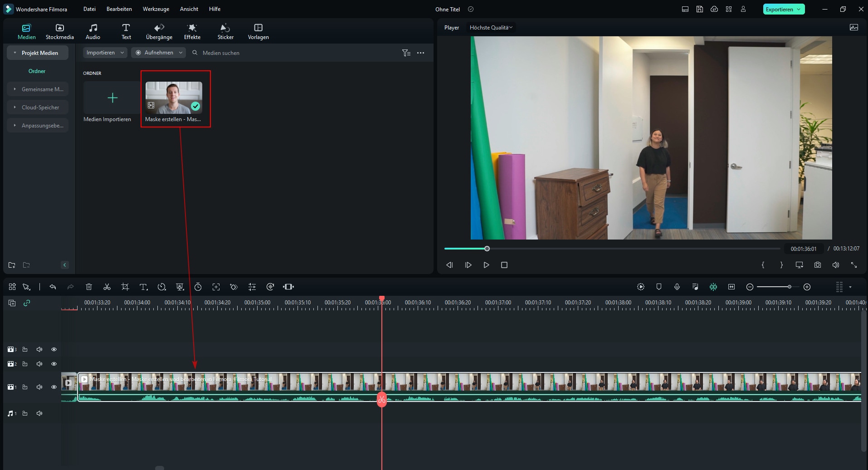Open the Aufnehmen dropdown
The width and height of the screenshot is (868, 470).
point(159,53)
